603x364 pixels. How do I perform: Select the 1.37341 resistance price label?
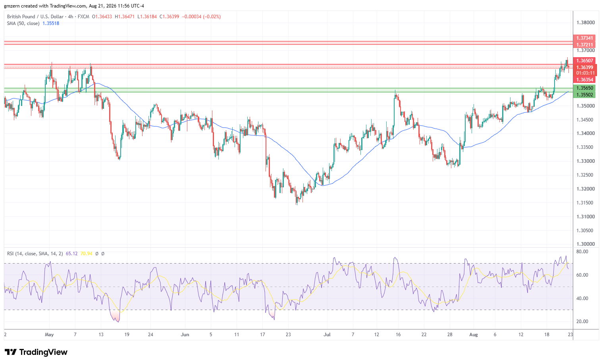[584, 39]
